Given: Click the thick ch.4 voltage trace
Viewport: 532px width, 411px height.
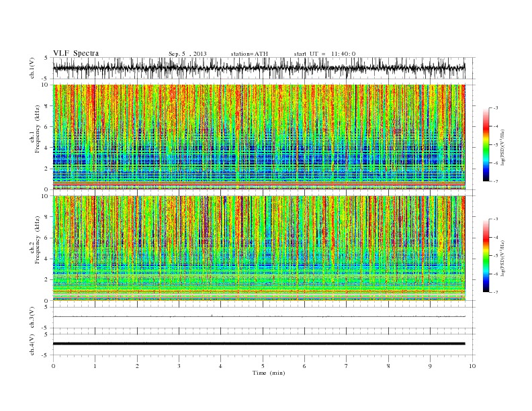Looking at the screenshot, I should click(259, 344).
